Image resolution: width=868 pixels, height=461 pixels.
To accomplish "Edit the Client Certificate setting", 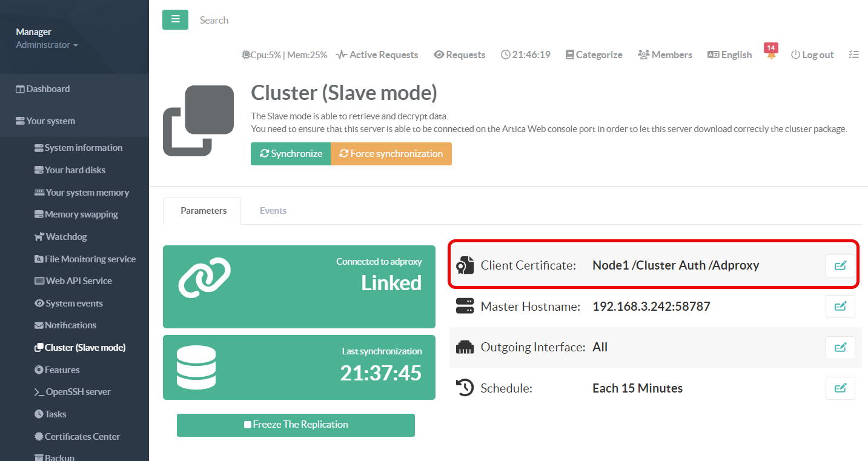I will coord(840,265).
